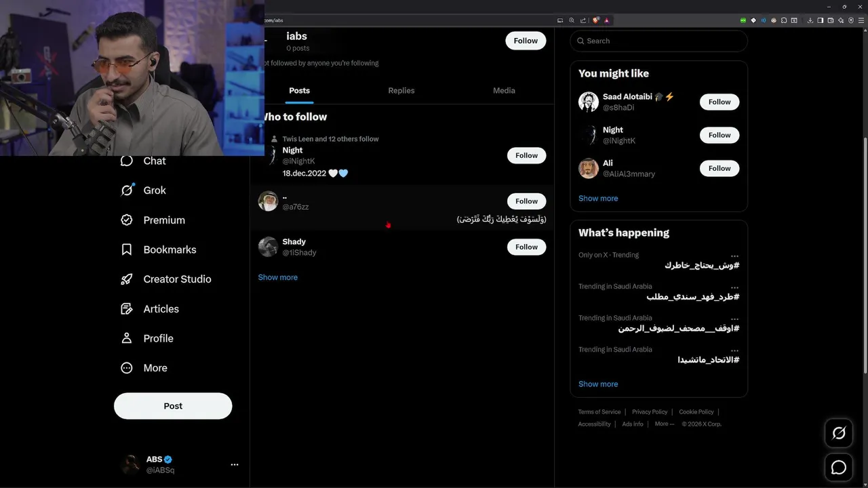Open options dots for طرد_فهد_سندي_مطلب trend

pos(734,287)
